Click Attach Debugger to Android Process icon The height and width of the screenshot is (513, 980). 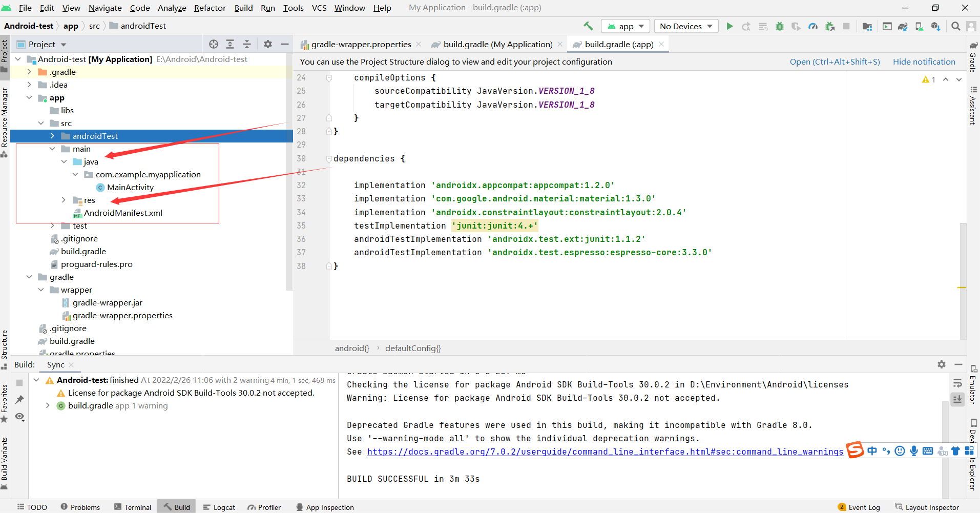[x=830, y=26]
